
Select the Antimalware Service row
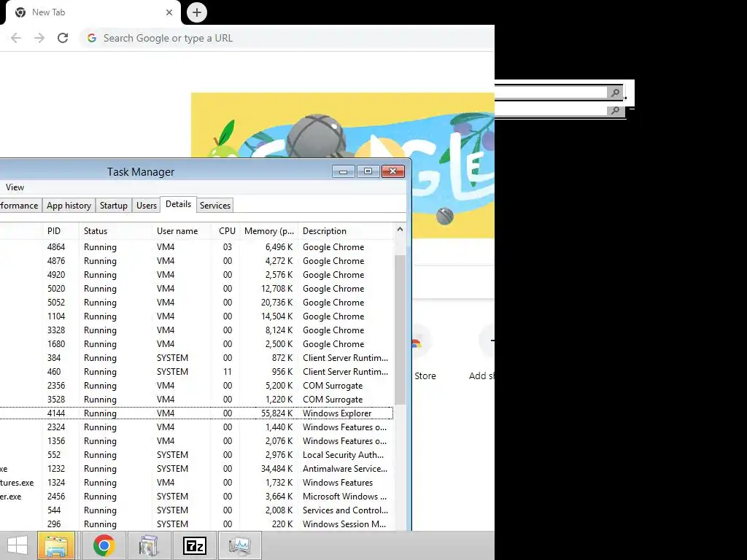pos(197,469)
